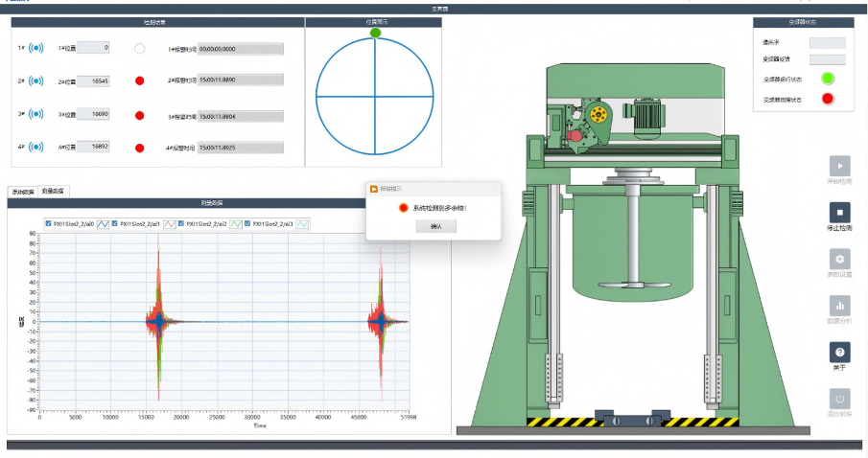Confirm the alert dialog
Viewport: 868px width, 458px height.
coord(436,226)
